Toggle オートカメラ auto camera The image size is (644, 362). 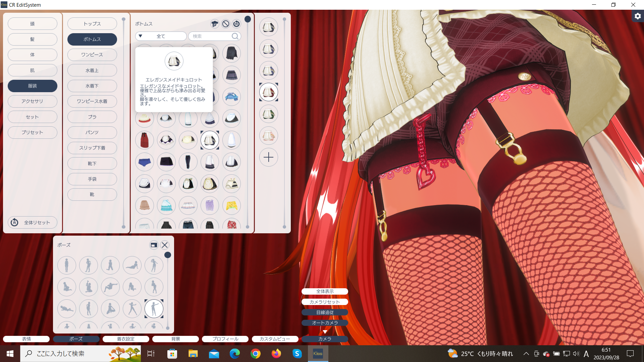coord(325,323)
